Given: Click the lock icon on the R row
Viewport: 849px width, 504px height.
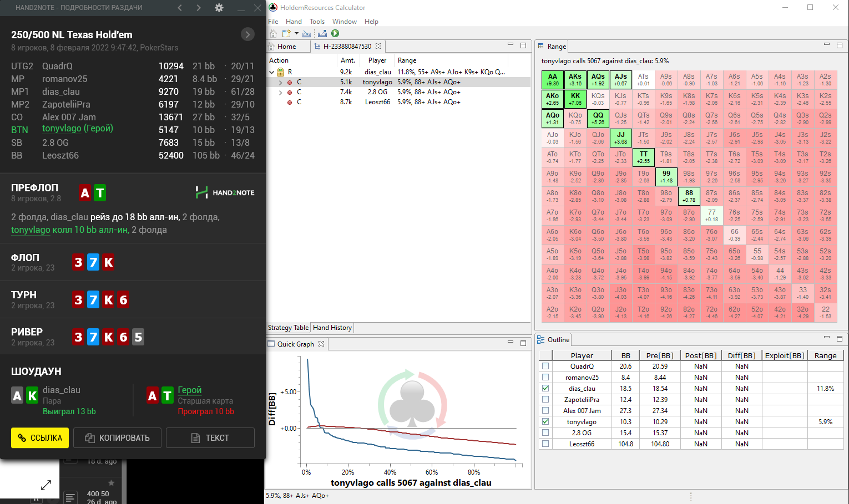Looking at the screenshot, I should pos(281,72).
